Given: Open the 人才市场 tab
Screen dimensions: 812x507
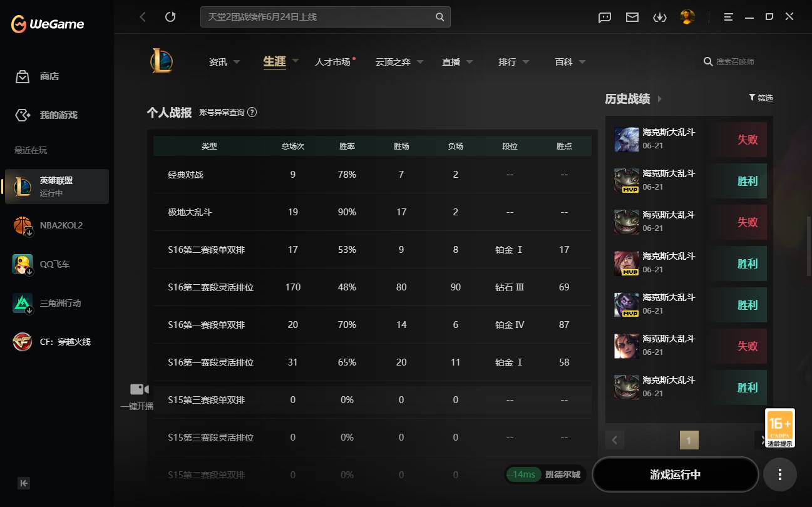Looking at the screenshot, I should point(332,62).
